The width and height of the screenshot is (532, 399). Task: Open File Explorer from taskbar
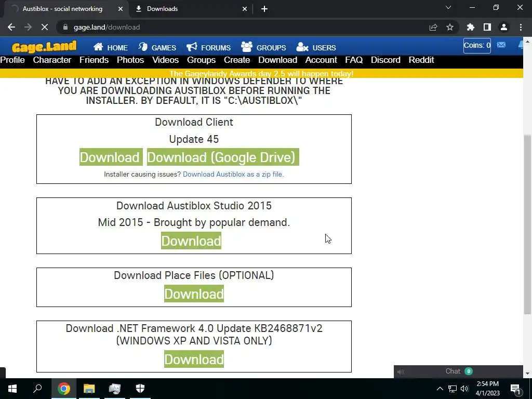click(x=89, y=389)
